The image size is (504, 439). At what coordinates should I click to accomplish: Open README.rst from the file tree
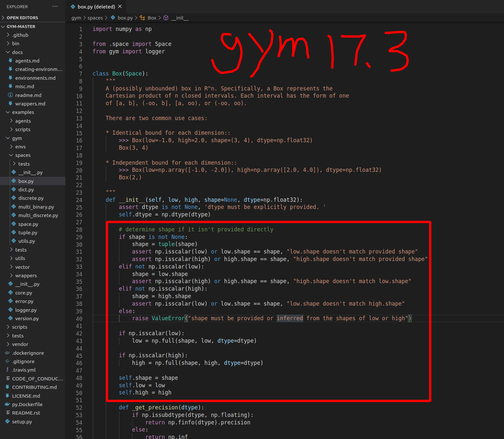33,413
